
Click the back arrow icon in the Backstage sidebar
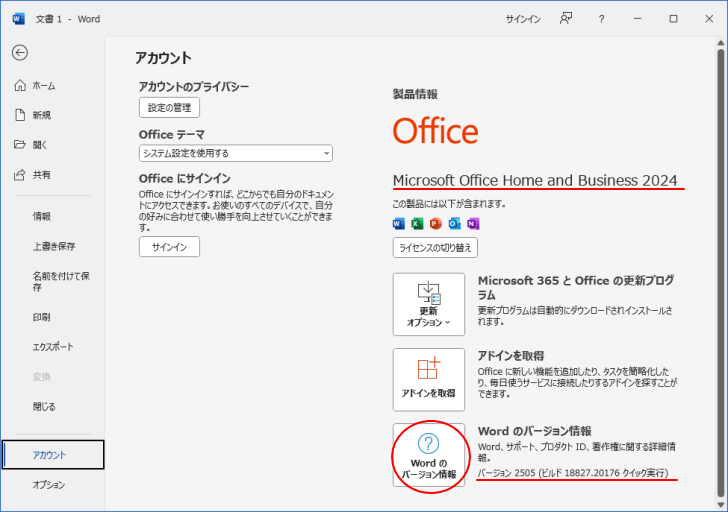coord(20,53)
